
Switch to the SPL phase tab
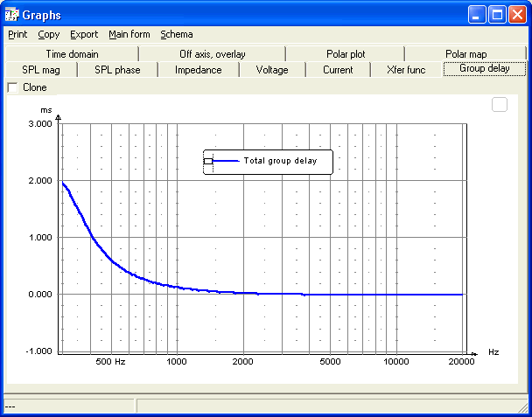(x=117, y=70)
